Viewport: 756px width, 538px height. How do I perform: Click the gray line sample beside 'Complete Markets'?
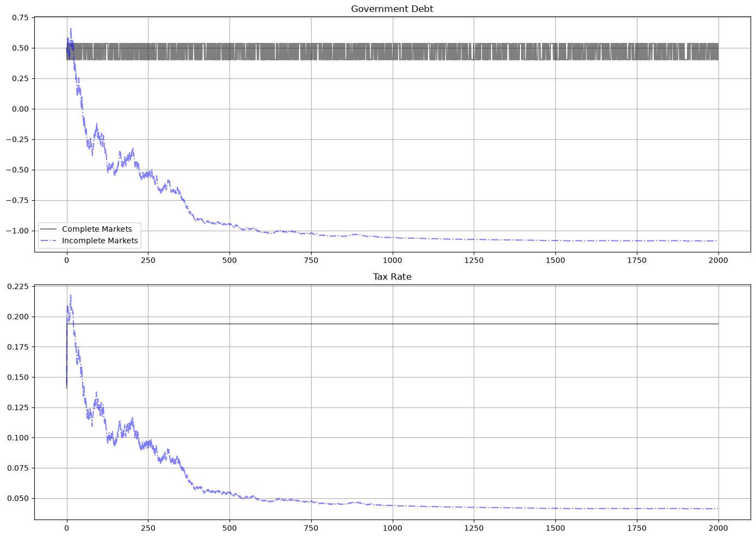(48, 230)
